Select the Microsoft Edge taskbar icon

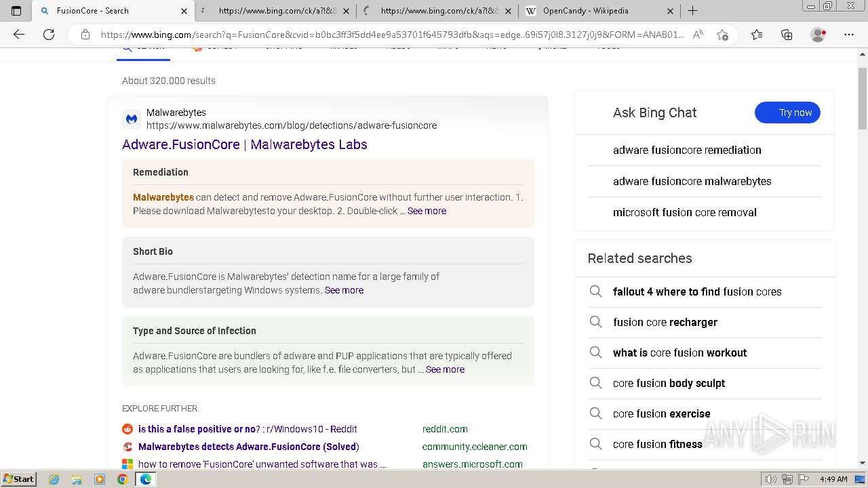point(145,479)
